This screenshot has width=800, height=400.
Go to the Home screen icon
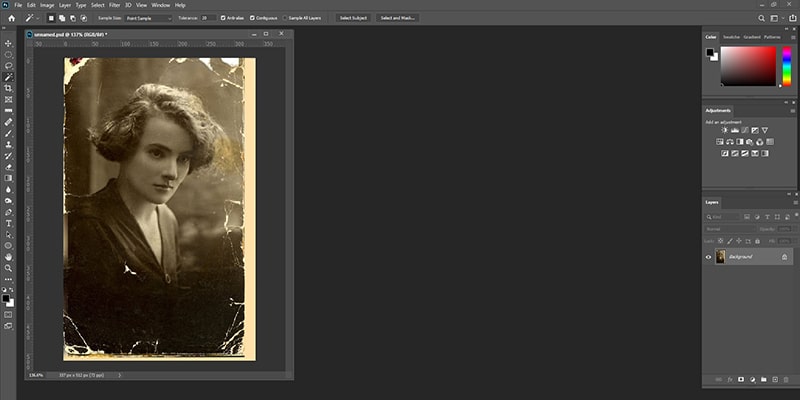coord(11,18)
